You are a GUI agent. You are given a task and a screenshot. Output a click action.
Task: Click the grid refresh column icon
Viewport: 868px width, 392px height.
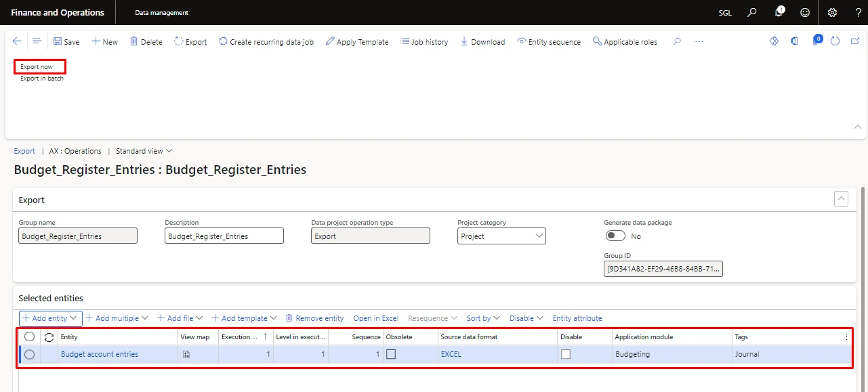(x=49, y=336)
